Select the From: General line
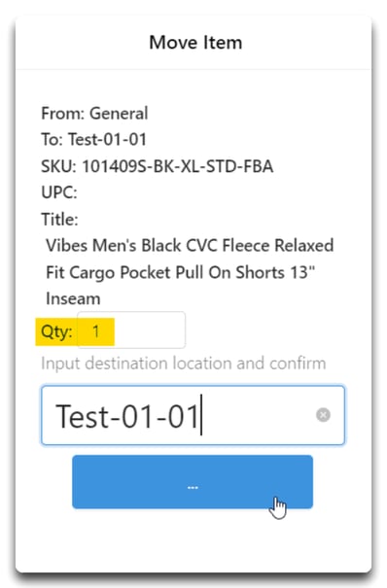The height and width of the screenshot is (588, 387). (94, 114)
